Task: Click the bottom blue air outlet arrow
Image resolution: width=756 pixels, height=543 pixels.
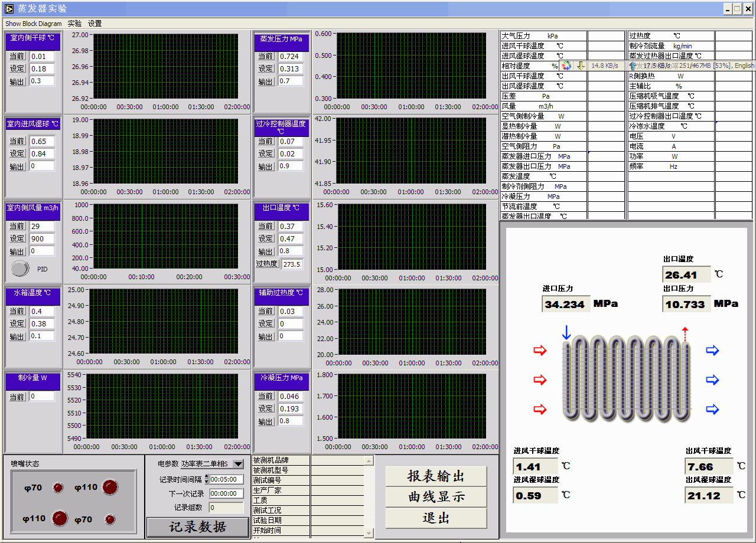Action: [712, 409]
